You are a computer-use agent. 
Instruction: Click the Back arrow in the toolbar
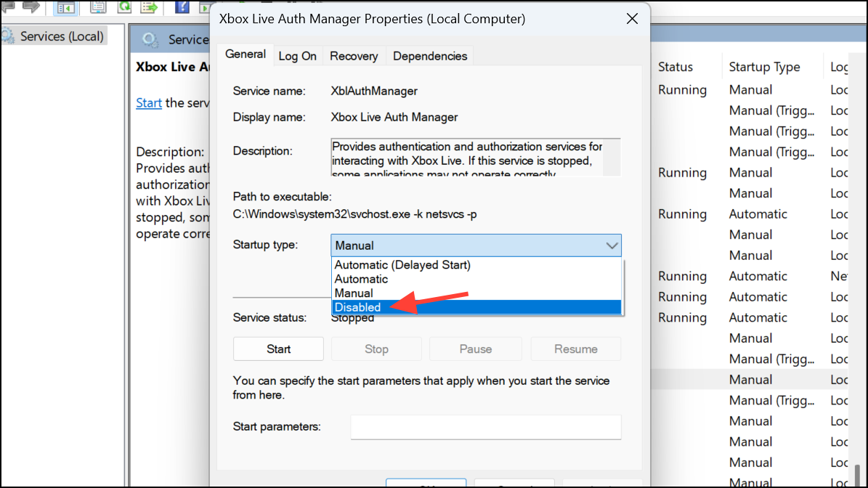pyautogui.click(x=8, y=7)
